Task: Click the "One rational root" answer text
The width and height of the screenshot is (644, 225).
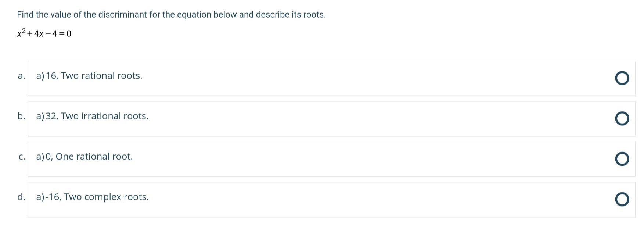Action: coord(94,157)
